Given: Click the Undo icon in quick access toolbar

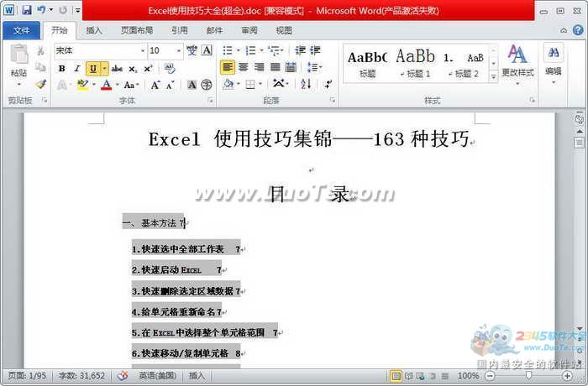Looking at the screenshot, I should pyautogui.click(x=42, y=10).
